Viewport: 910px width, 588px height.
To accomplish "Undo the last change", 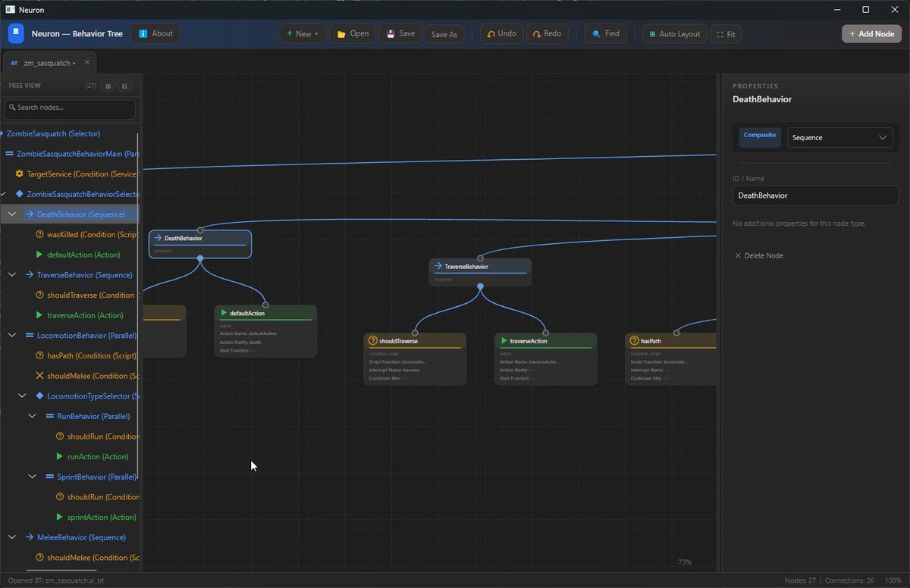I will pos(502,34).
